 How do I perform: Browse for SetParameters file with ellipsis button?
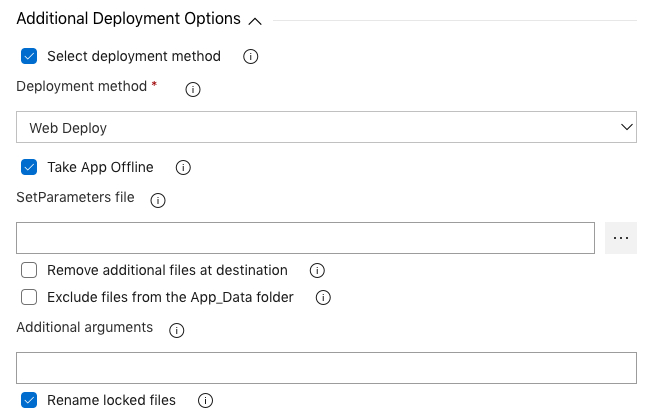coord(621,238)
